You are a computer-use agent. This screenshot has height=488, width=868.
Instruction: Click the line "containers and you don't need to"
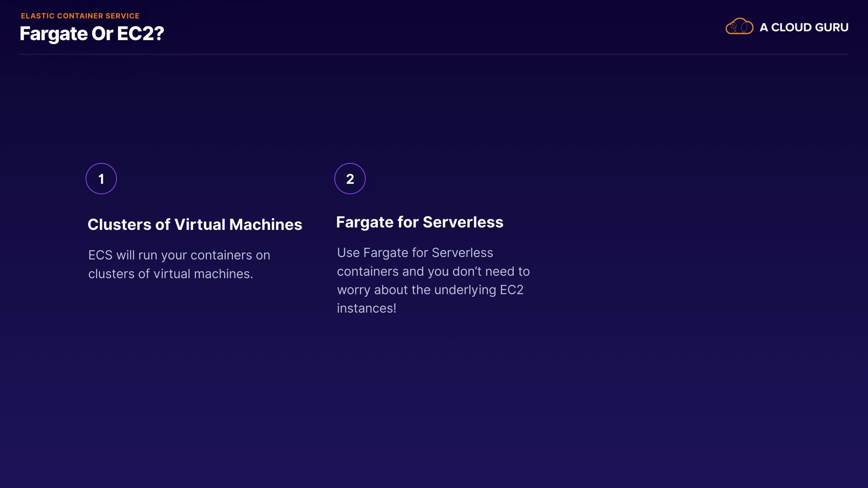[433, 271]
